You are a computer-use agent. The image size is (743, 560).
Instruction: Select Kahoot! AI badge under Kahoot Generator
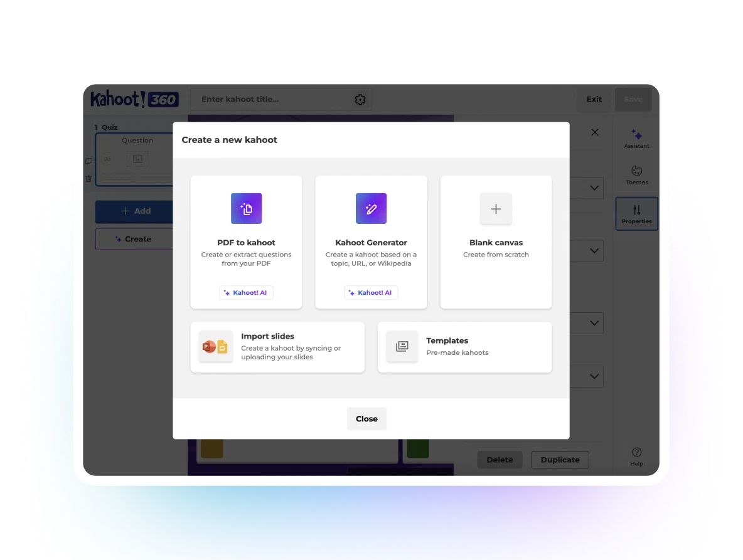[371, 293]
